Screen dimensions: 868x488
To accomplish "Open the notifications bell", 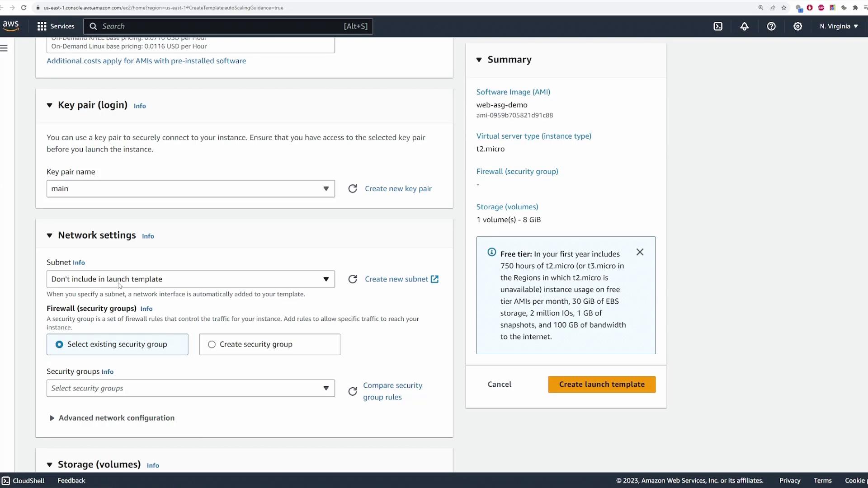I will 745,26.
